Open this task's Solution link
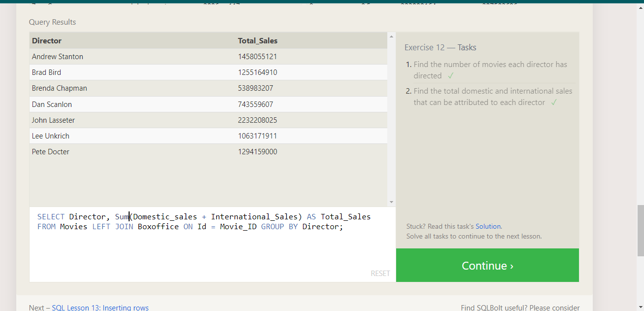Image resolution: width=644 pixels, height=311 pixels. pos(488,226)
